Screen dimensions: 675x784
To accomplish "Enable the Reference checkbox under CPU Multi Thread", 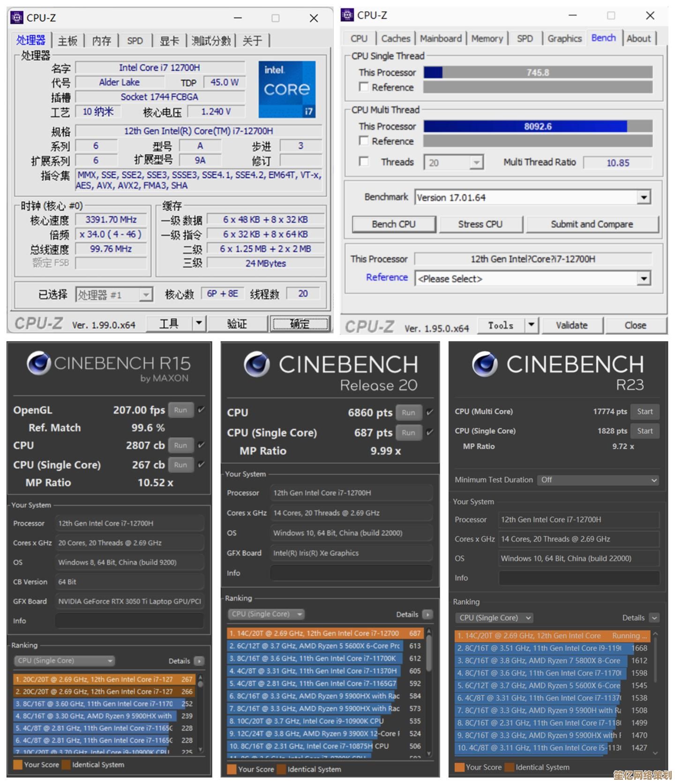I will click(x=363, y=141).
